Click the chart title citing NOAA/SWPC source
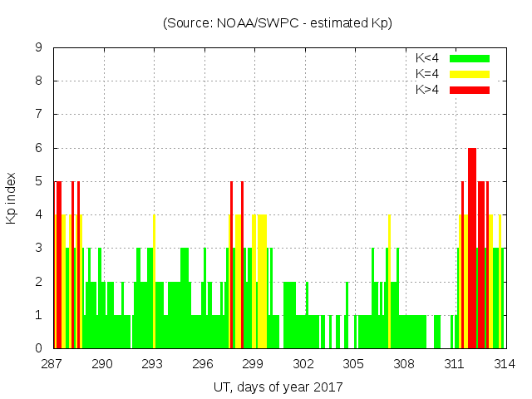 tap(277, 23)
